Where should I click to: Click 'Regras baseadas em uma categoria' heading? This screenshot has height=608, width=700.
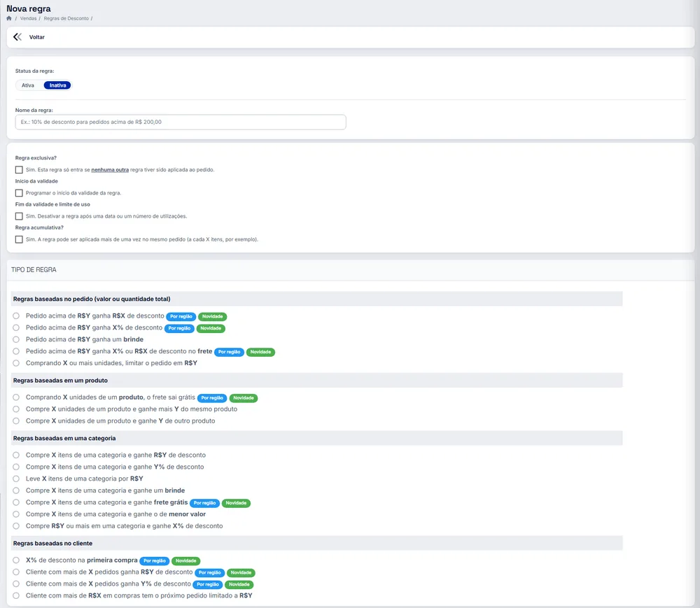click(64, 439)
